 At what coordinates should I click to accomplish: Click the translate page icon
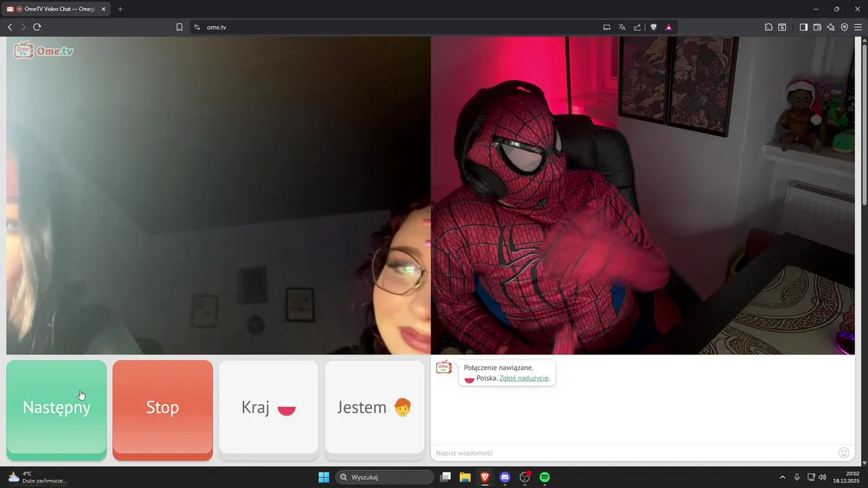pyautogui.click(x=623, y=27)
